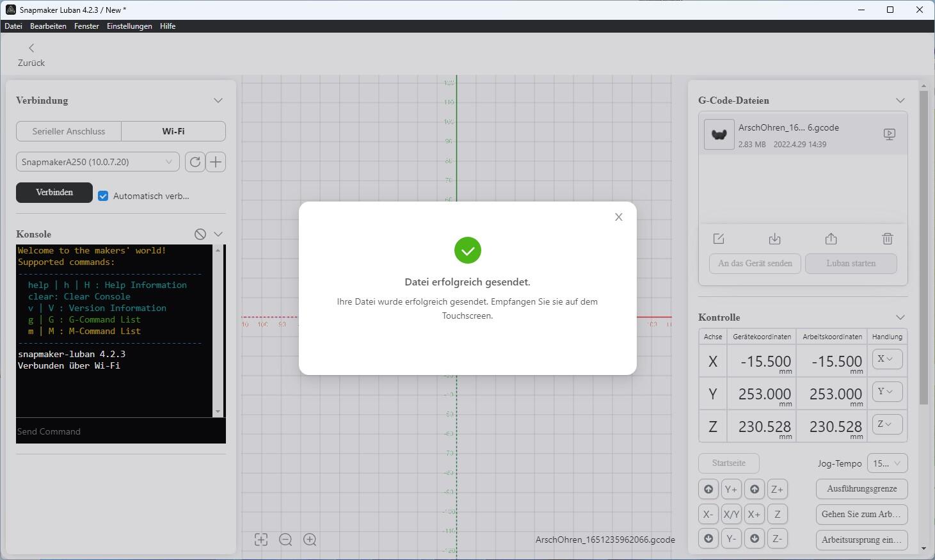Go back using the Zurück button
This screenshot has width=935, height=560.
coord(31,55)
